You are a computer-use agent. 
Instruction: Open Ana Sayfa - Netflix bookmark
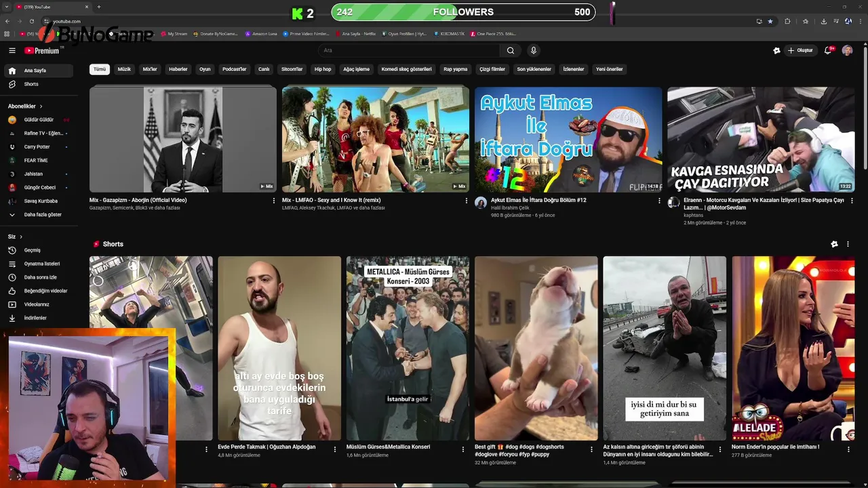click(355, 34)
